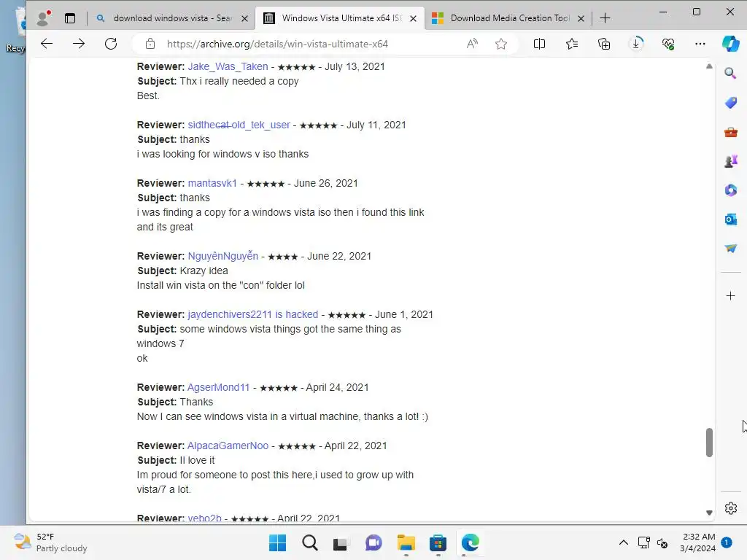Screen dimensions: 747x560
Task: Open sidebar Outlook icon
Action: click(730, 219)
